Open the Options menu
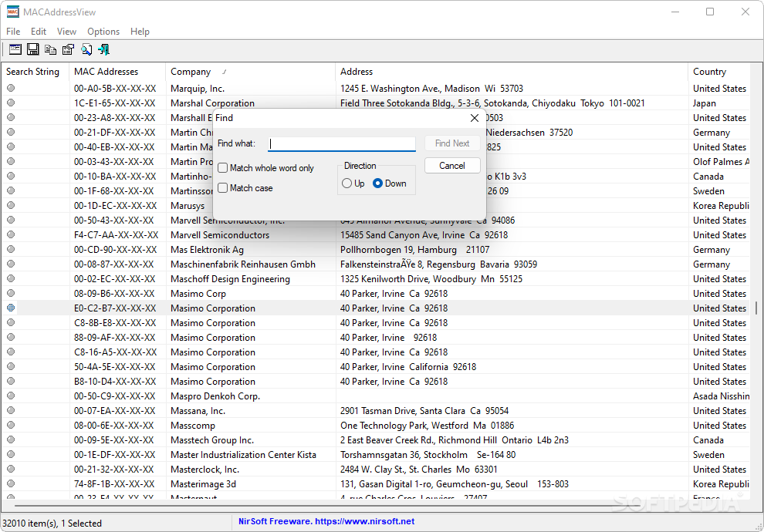 click(103, 31)
